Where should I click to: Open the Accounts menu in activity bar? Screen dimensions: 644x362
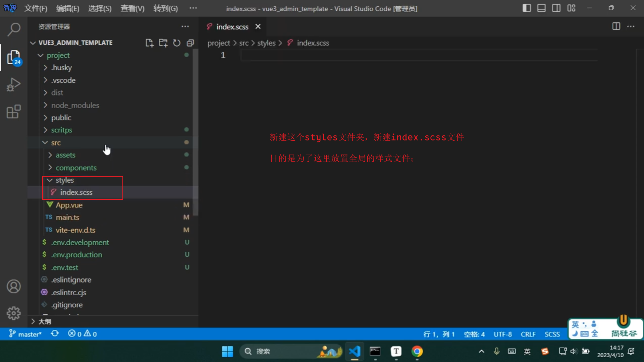[14, 286]
